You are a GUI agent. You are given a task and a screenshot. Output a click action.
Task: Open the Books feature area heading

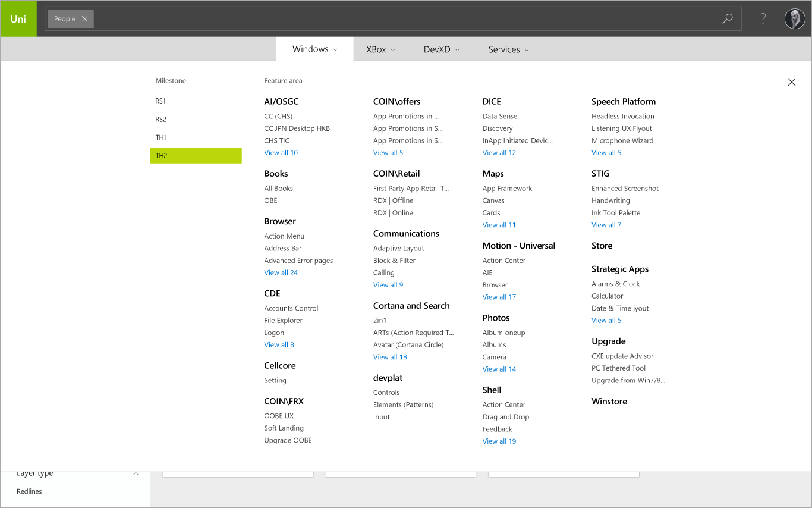[x=276, y=174]
